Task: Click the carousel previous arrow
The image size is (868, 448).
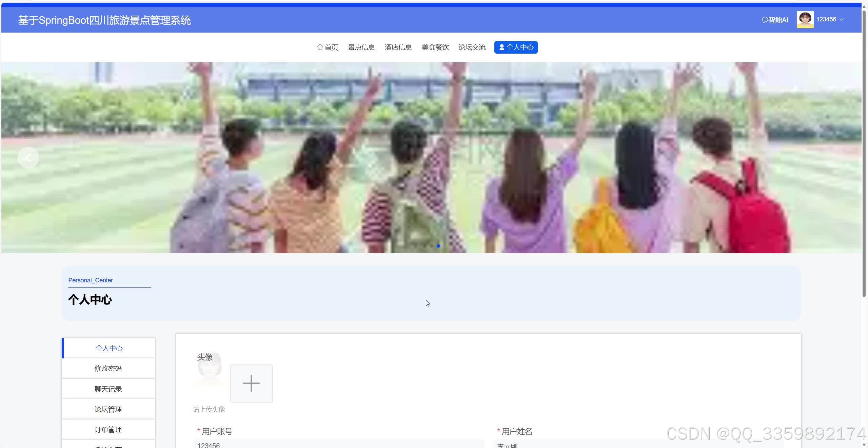Action: pos(28,157)
